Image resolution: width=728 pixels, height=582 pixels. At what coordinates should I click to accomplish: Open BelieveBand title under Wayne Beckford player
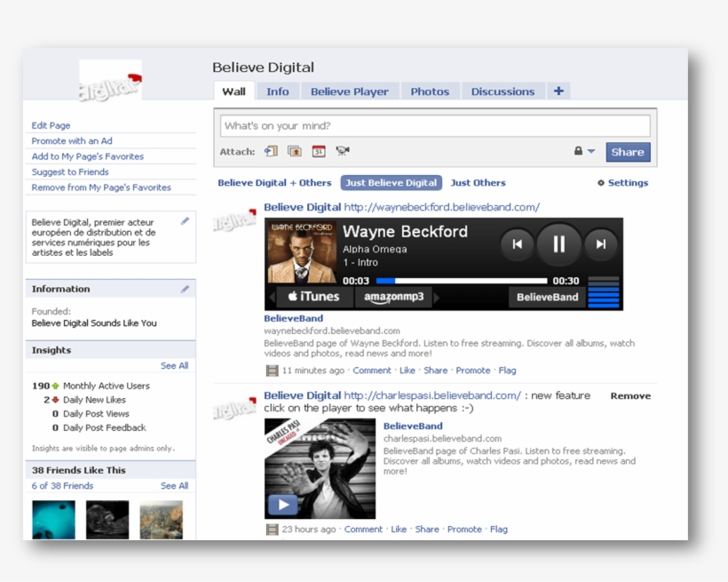click(x=294, y=318)
